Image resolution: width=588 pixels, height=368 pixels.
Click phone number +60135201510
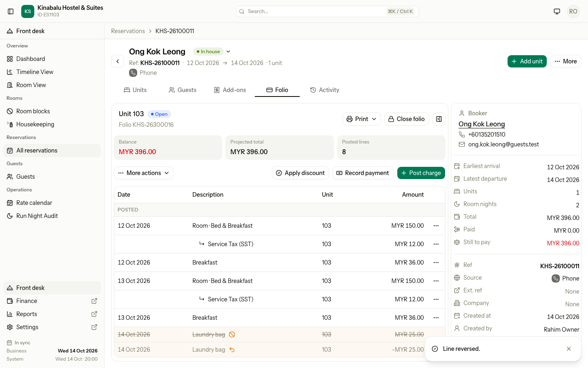pyautogui.click(x=487, y=135)
